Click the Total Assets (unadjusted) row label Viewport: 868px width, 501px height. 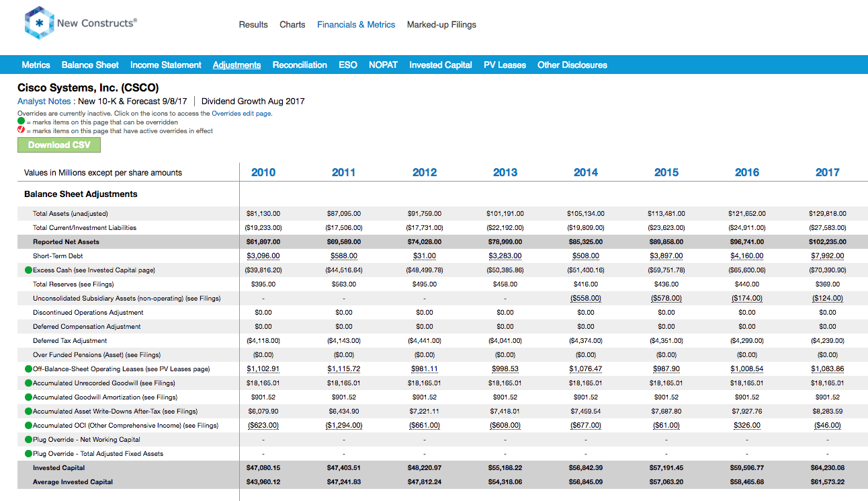coord(71,214)
